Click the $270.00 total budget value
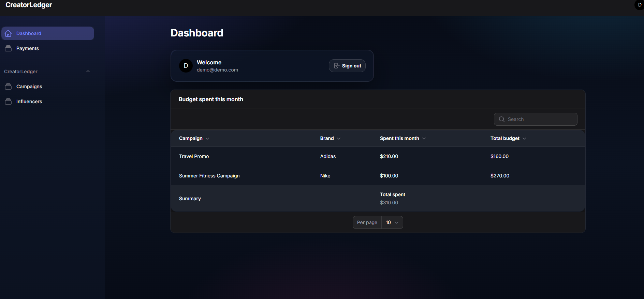The height and width of the screenshot is (299, 644). click(x=500, y=176)
